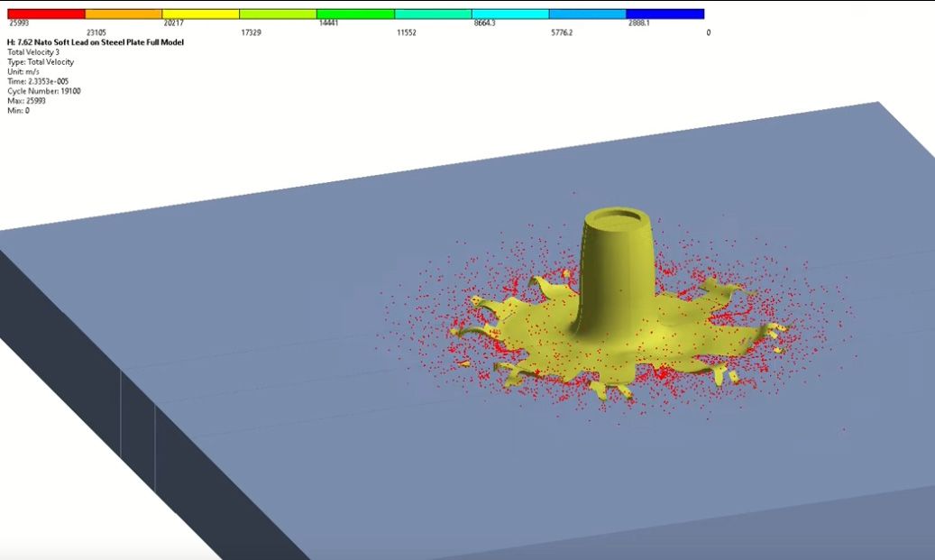
Task: Click the "0" legend value at scale end
Action: [x=709, y=32]
